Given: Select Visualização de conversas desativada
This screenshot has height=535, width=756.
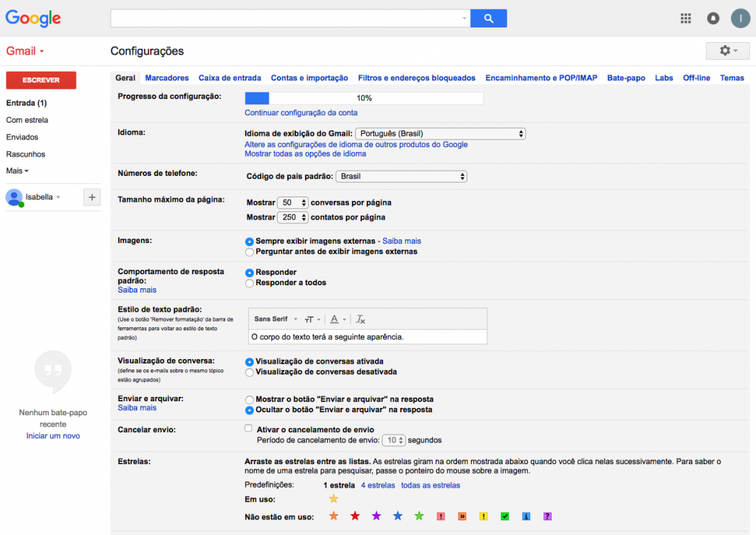Looking at the screenshot, I should (250, 372).
